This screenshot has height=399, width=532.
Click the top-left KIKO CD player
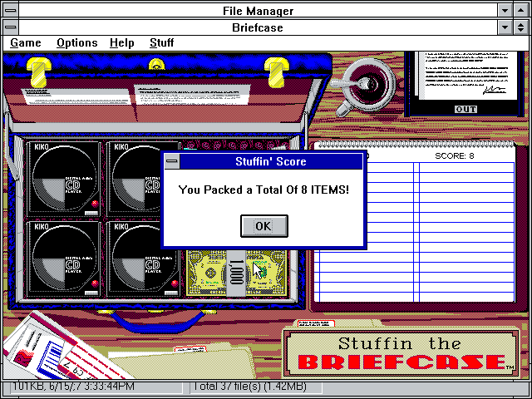64,179
